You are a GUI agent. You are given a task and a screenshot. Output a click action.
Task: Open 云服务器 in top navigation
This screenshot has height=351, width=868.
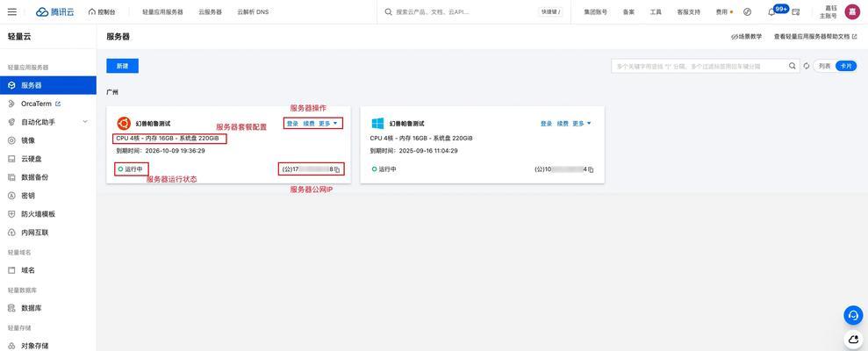[210, 11]
